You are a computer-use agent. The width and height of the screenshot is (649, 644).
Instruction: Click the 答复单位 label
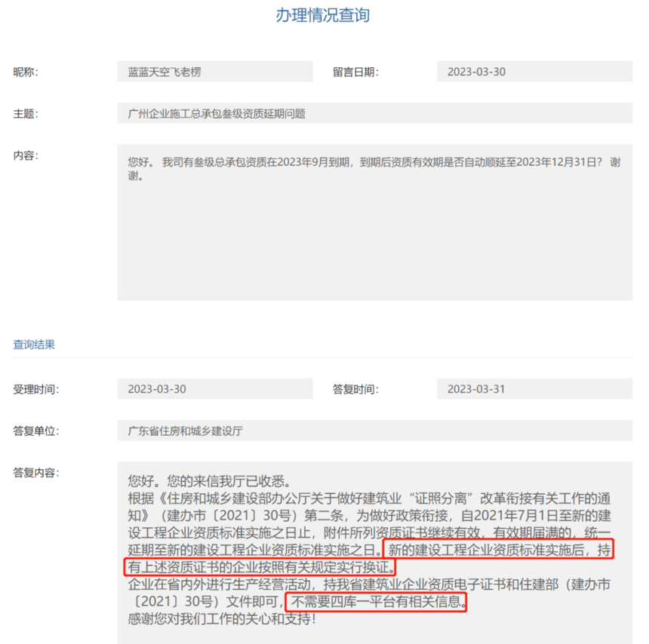pos(36,431)
